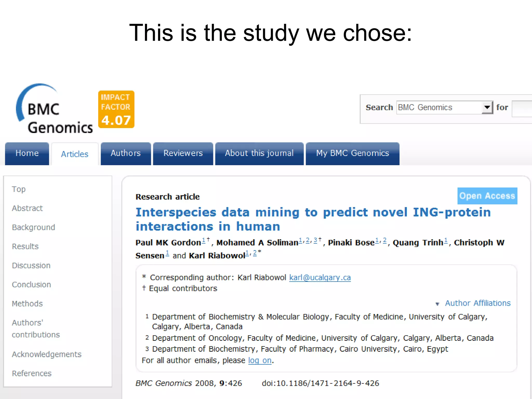The height and width of the screenshot is (399, 532).
Task: Click the Open Access badge
Action: 487,196
